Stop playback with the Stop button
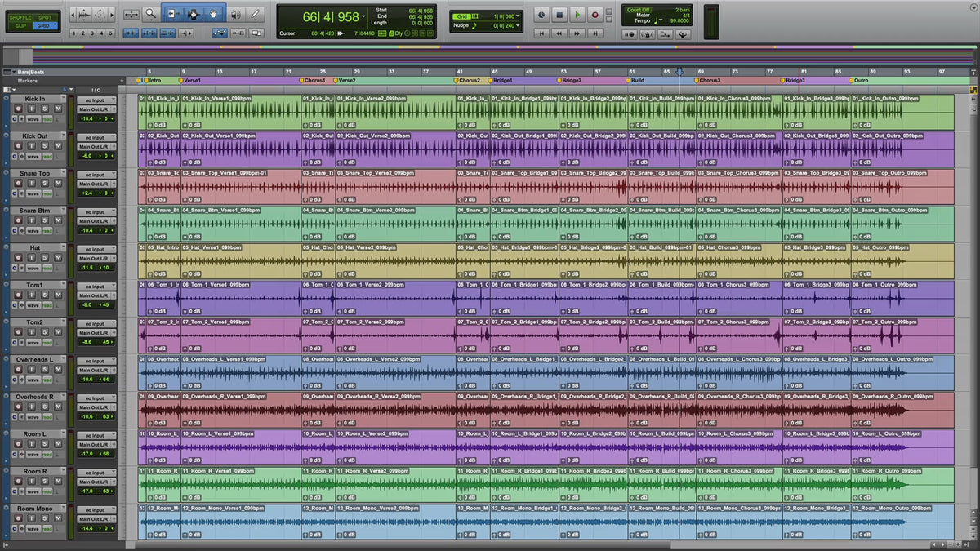Viewport: 980px width, 551px height. [x=559, y=14]
